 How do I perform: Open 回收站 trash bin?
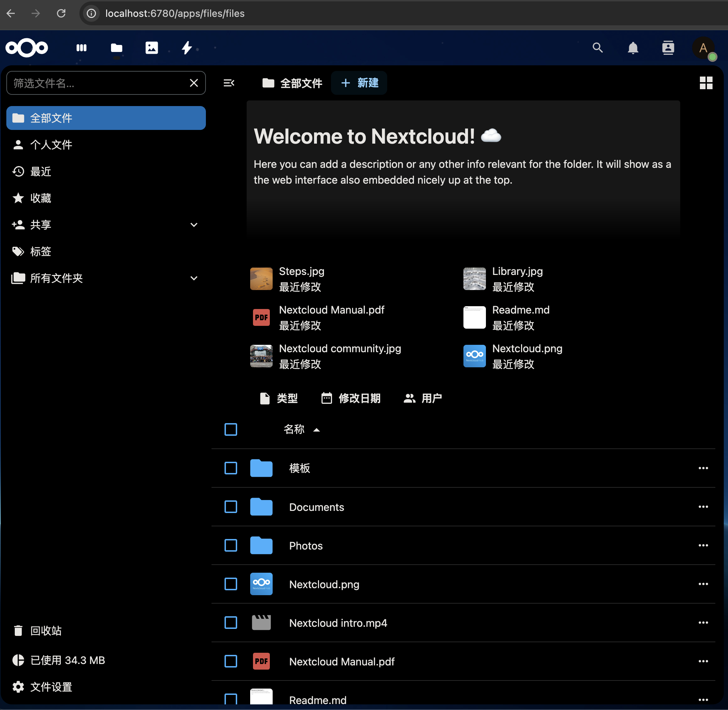[x=106, y=631]
